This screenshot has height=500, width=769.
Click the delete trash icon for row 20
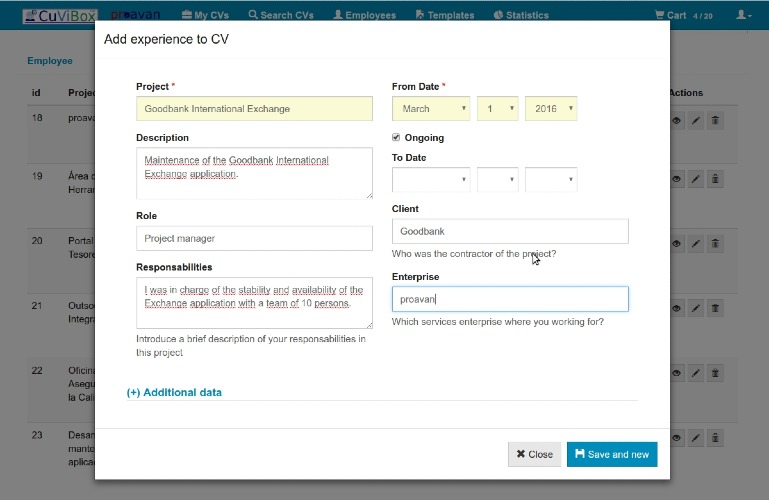[x=715, y=244]
